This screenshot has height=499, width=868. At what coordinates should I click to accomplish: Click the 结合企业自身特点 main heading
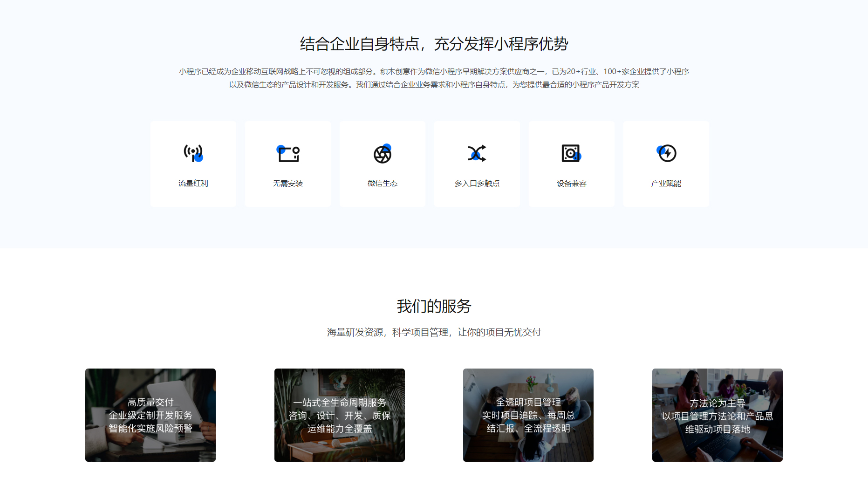pos(434,44)
